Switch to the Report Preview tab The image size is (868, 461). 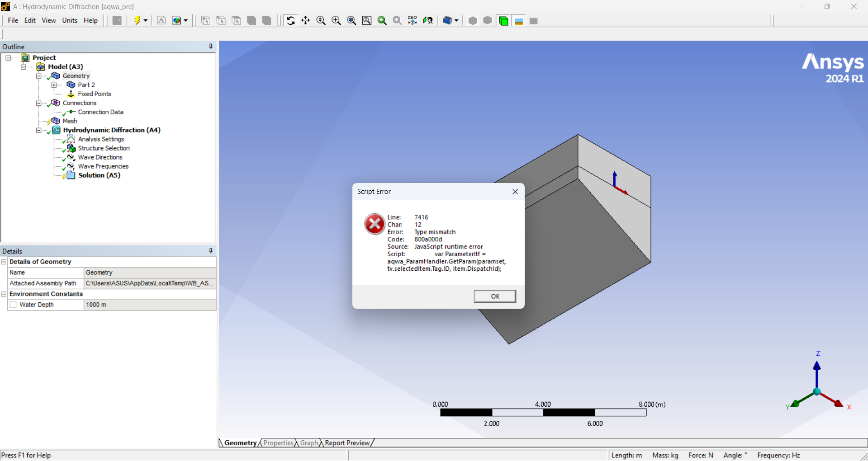[347, 443]
